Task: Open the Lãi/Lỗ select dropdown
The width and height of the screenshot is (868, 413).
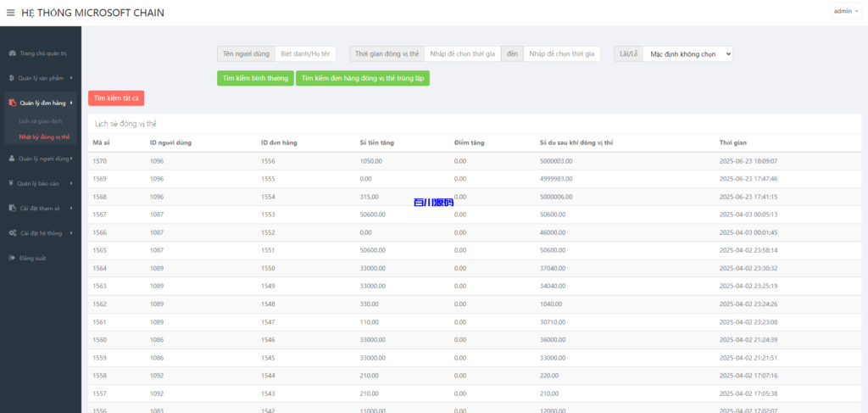Action: [x=688, y=53]
